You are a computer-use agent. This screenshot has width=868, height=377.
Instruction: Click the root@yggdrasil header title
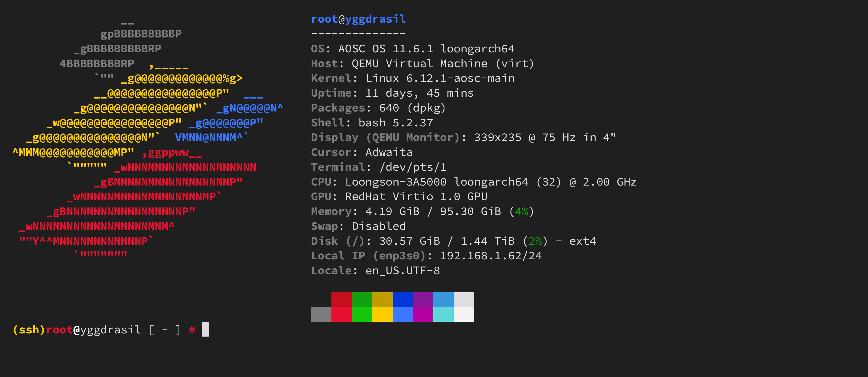coord(358,19)
